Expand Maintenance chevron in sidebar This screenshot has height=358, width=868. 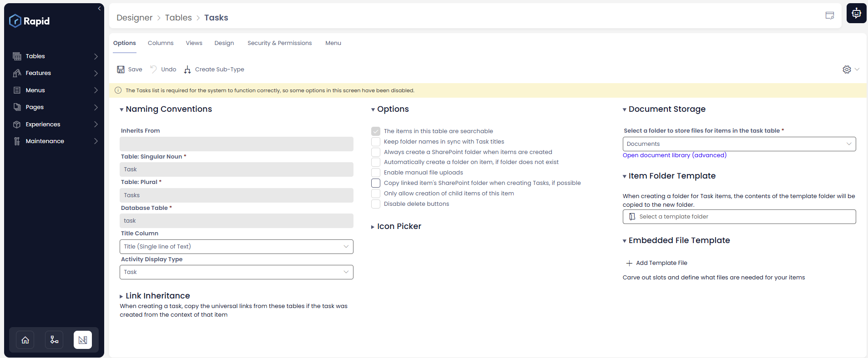[x=96, y=141]
